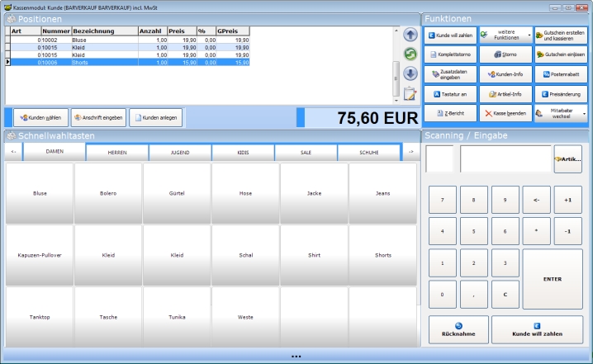This screenshot has height=364, width=593.
Task: Add Jeans using the quick-select button
Action: point(383,193)
